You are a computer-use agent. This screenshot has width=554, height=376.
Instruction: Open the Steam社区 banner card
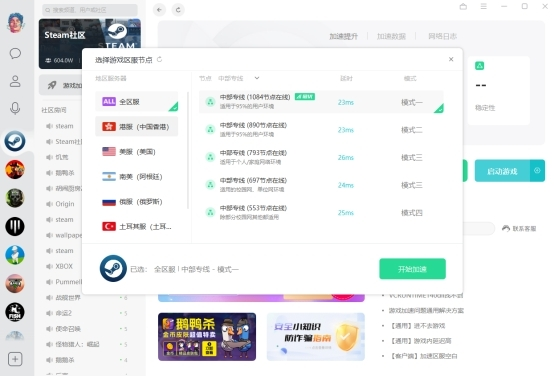coord(90,44)
